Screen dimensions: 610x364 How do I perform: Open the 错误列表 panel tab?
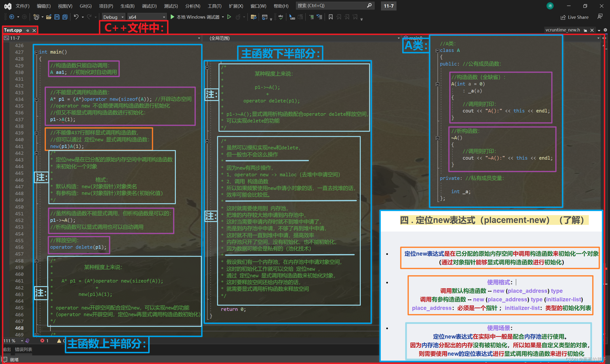point(24,349)
